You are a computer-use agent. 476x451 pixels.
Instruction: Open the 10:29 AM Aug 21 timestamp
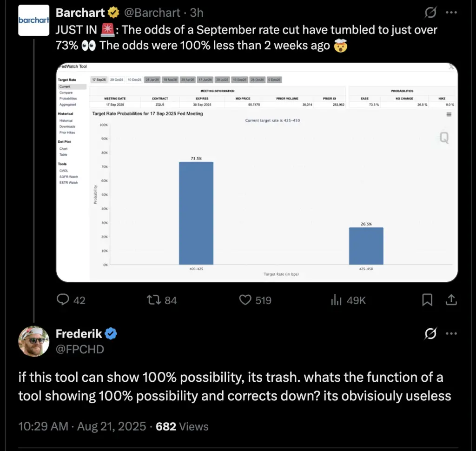[82, 426]
